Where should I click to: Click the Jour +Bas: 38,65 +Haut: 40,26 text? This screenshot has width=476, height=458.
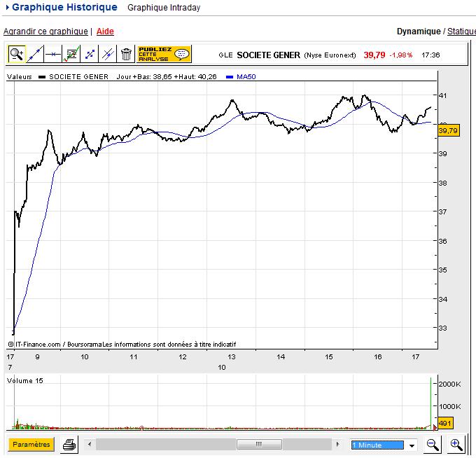167,76
